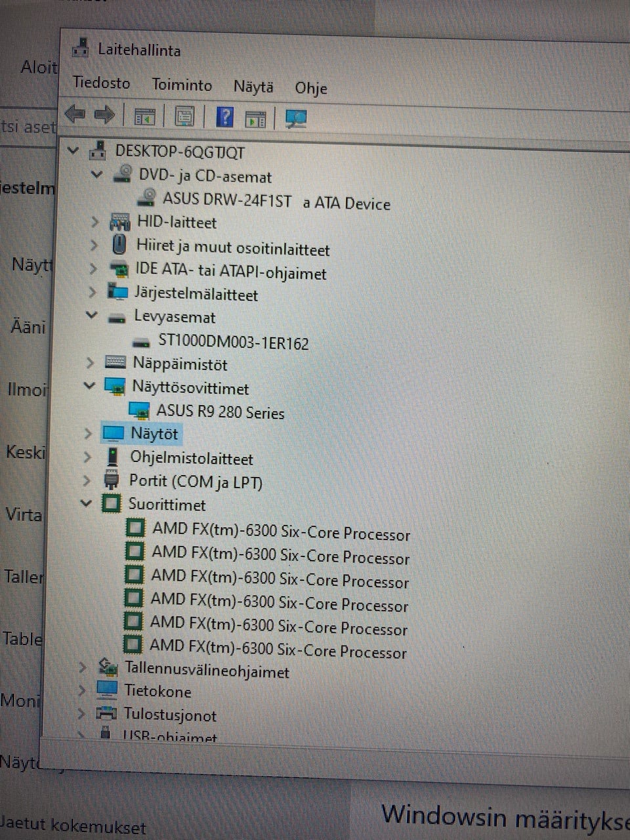Screen dimensions: 630x840
Task: Open Virta in the Settings window sidebar
Action: (24, 514)
